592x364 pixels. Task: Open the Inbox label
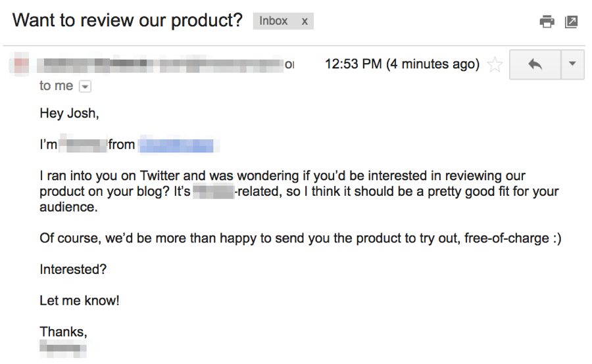(x=274, y=21)
